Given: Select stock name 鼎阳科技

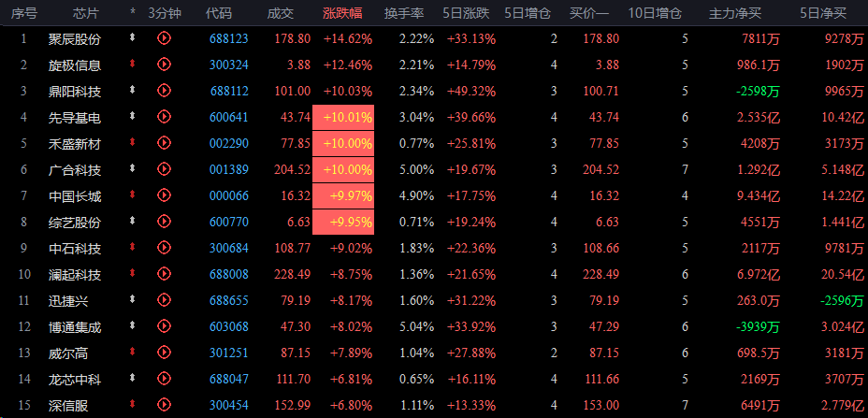Looking at the screenshot, I should [x=75, y=92].
